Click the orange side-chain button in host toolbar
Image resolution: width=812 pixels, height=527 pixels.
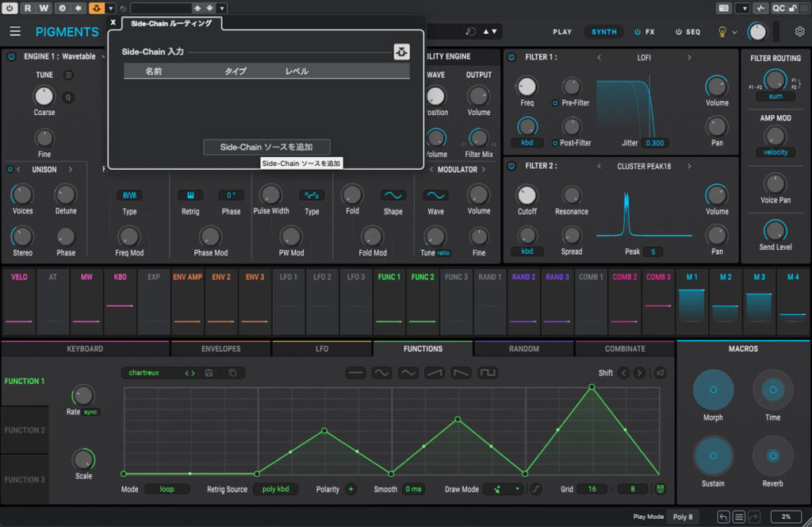tap(96, 8)
